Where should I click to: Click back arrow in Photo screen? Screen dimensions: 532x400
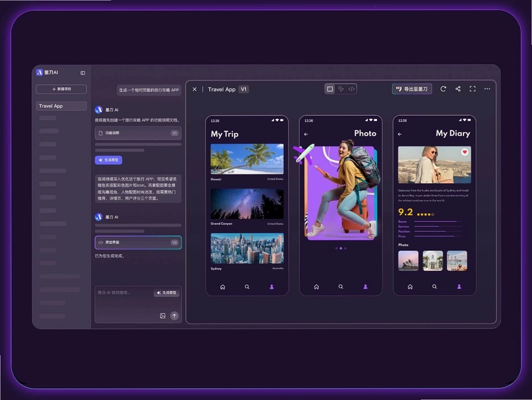point(306,134)
